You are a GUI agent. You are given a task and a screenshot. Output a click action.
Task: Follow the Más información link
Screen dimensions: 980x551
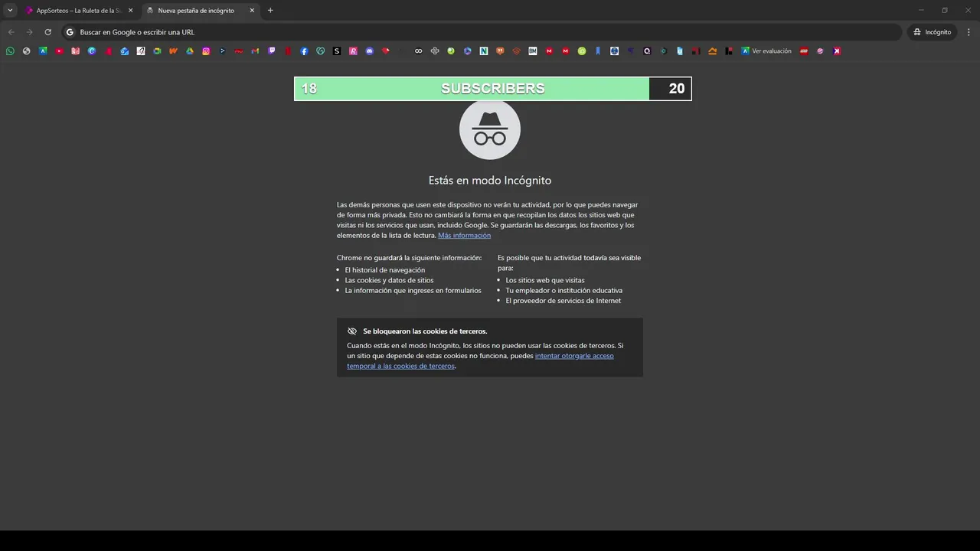[x=464, y=236]
